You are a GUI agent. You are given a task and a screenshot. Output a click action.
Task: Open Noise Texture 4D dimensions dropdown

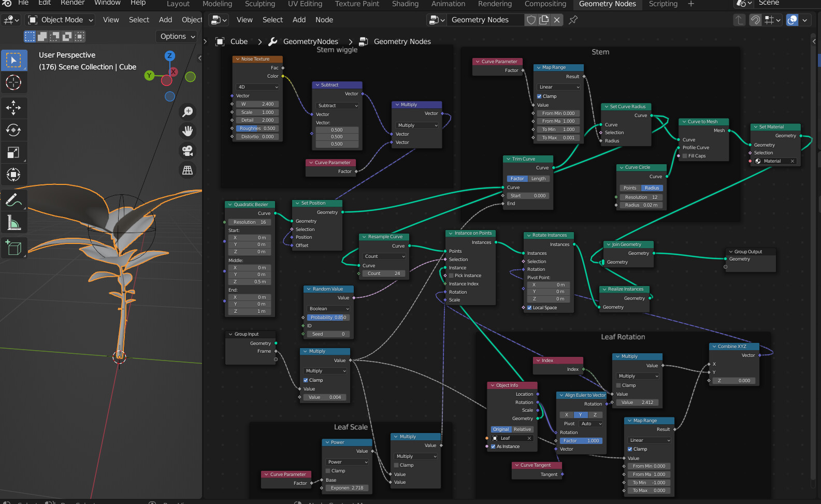coord(257,87)
